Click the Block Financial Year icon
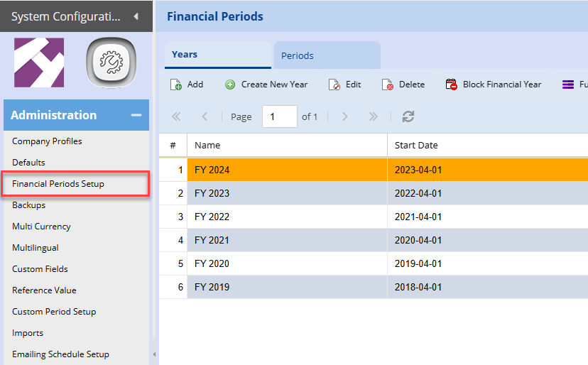Image resolution: width=588 pixels, height=365 pixels. (x=452, y=85)
